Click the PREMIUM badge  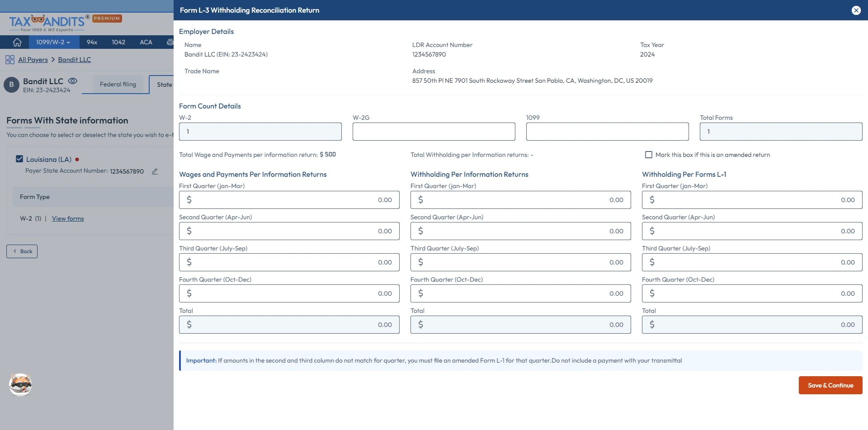[x=107, y=19]
